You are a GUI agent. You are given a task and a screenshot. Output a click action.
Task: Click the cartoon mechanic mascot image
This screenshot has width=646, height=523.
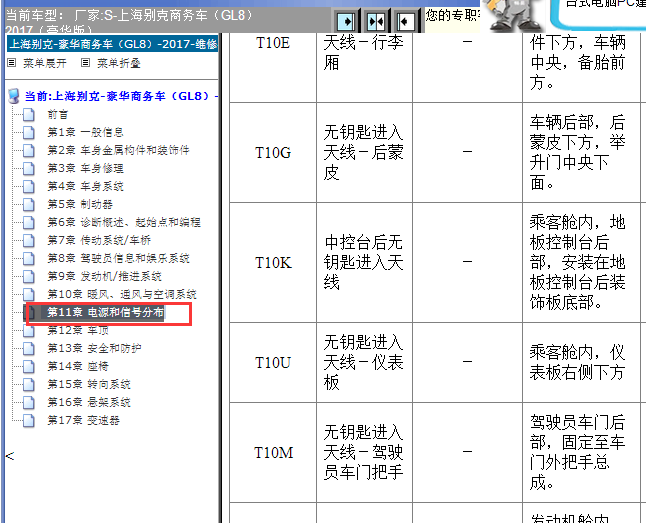512,14
